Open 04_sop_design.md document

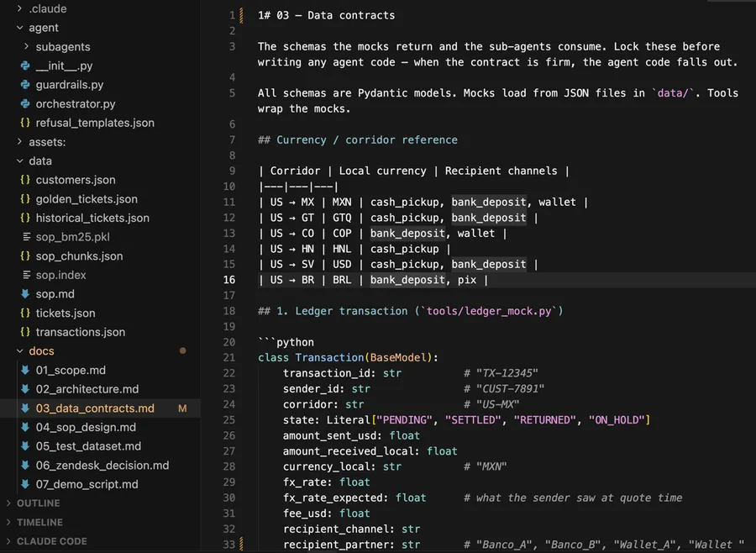pos(86,427)
